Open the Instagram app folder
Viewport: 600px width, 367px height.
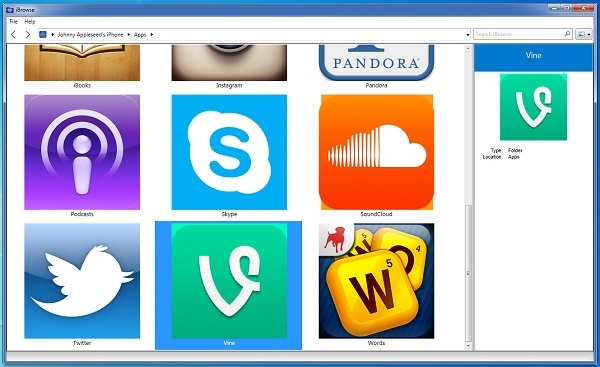click(229, 63)
